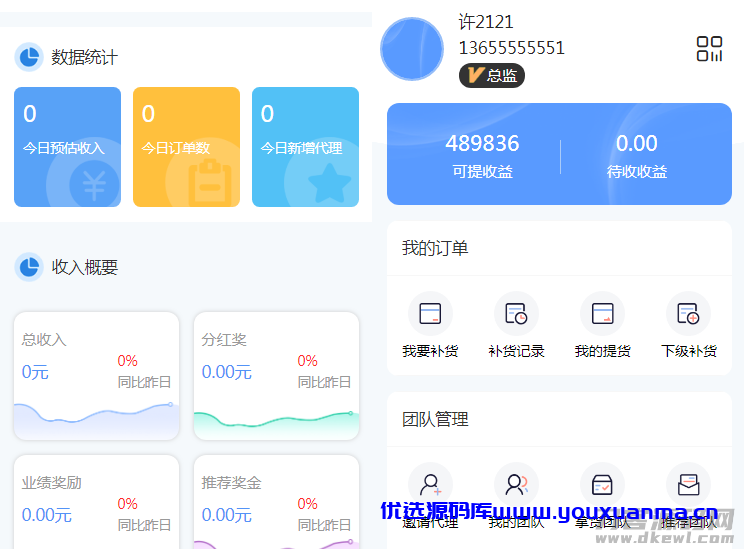Open the envelope-shaped team icon

[688, 484]
